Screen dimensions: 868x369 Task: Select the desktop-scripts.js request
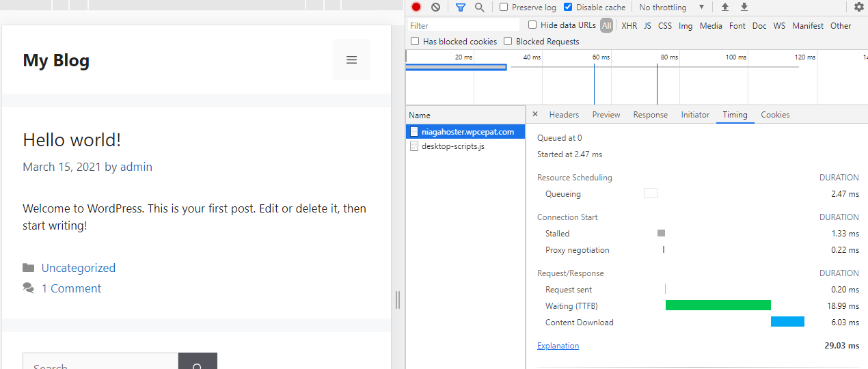[x=452, y=146]
